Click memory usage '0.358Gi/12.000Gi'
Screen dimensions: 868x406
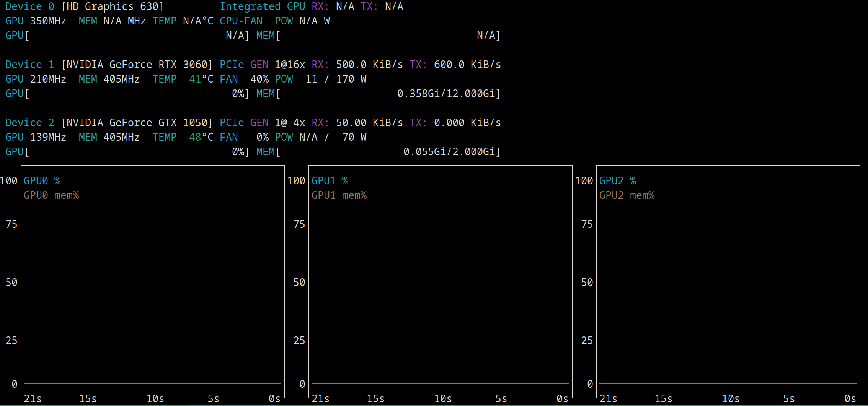pos(446,94)
